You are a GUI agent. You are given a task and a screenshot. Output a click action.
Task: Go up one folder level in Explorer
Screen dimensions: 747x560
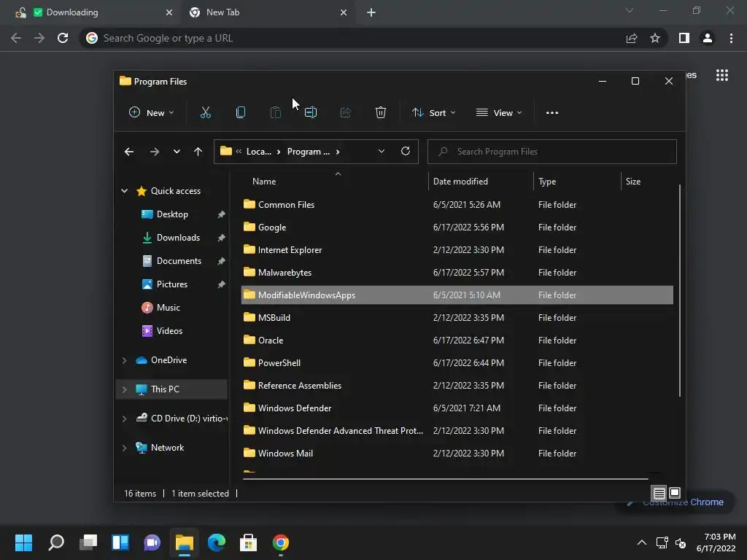(198, 152)
